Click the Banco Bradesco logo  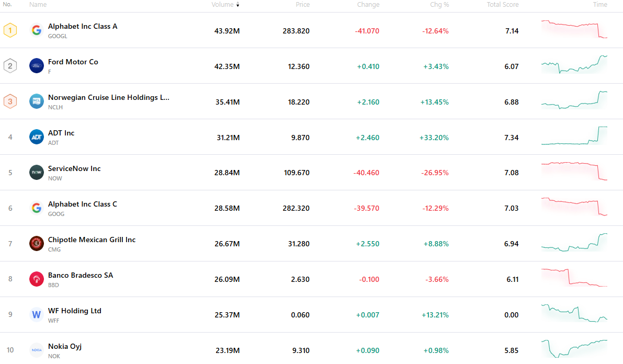(37, 279)
